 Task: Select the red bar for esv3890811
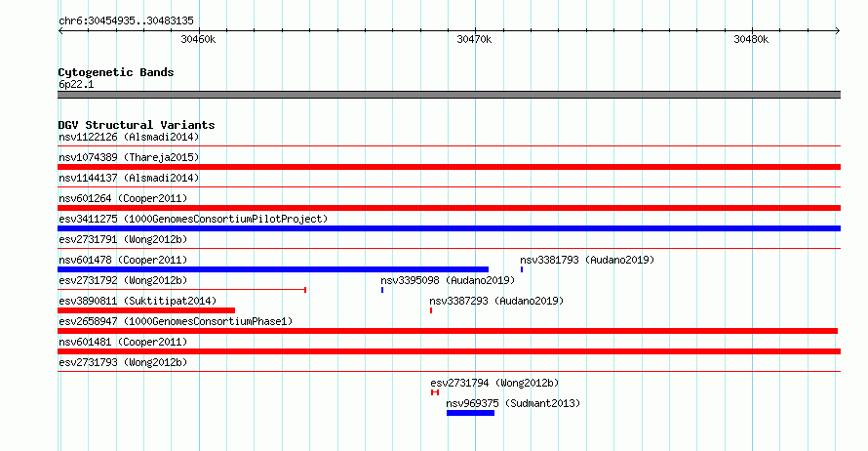point(146,310)
